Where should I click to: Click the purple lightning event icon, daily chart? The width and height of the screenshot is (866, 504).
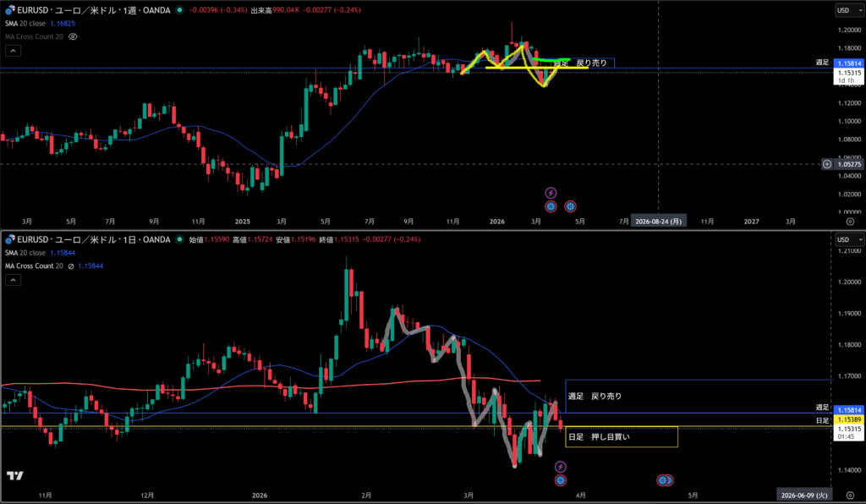[560, 467]
